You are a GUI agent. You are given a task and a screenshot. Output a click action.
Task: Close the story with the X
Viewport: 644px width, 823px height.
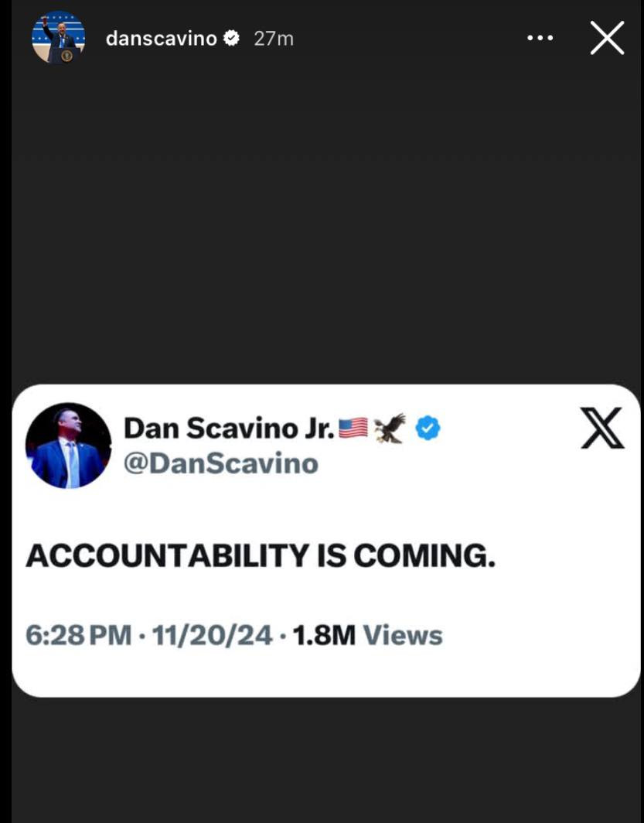(607, 38)
